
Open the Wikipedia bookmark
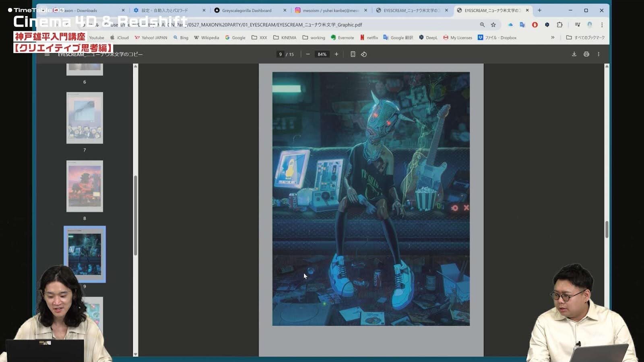[x=206, y=37]
